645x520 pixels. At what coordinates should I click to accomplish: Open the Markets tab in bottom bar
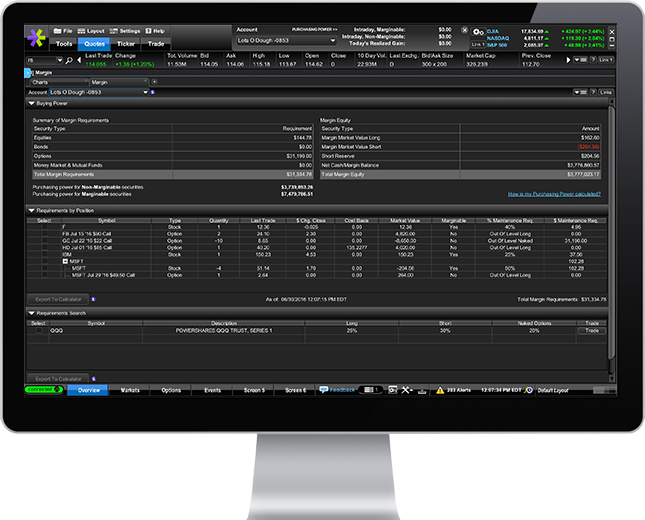tap(130, 390)
